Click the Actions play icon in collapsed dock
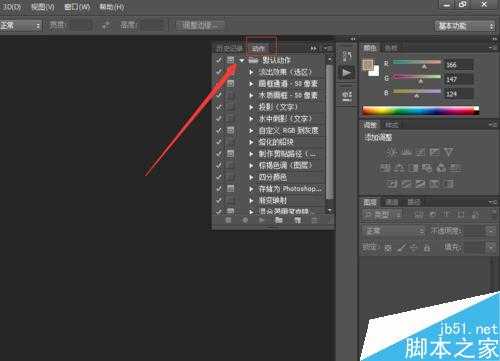This screenshot has height=361, width=500. (x=347, y=72)
